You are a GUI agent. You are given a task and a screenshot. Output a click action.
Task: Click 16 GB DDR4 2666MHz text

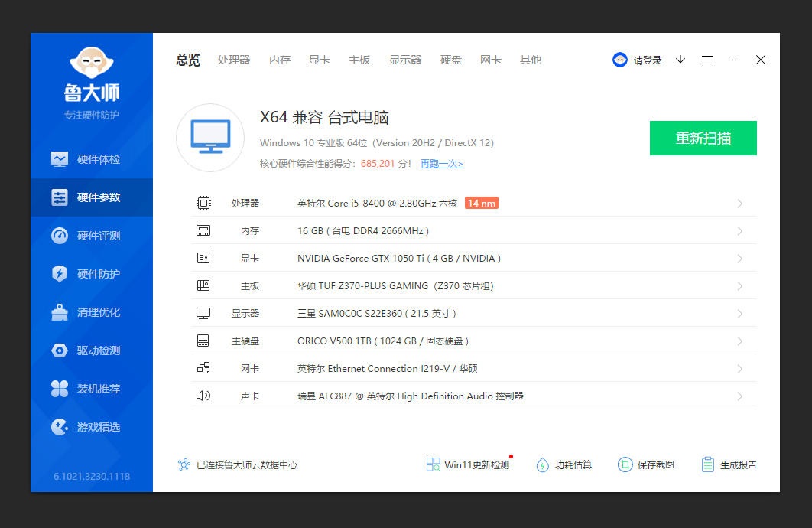(363, 230)
